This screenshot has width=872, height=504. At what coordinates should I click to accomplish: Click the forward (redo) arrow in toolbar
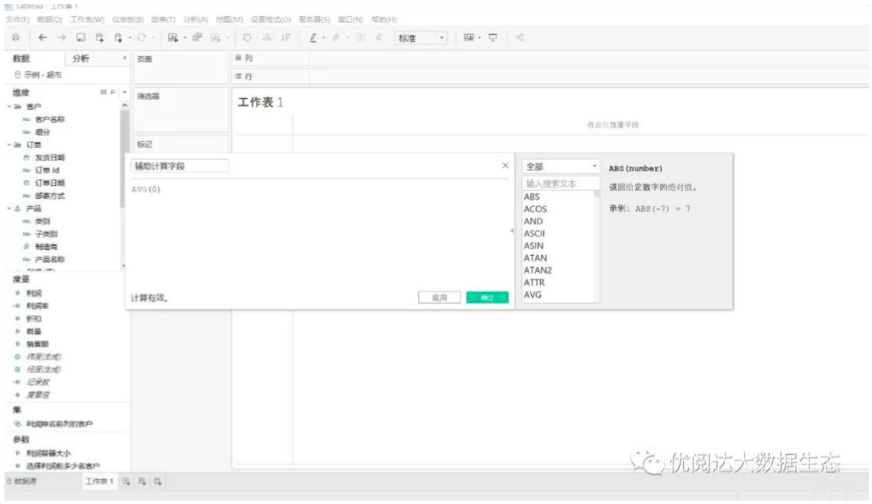tap(62, 38)
